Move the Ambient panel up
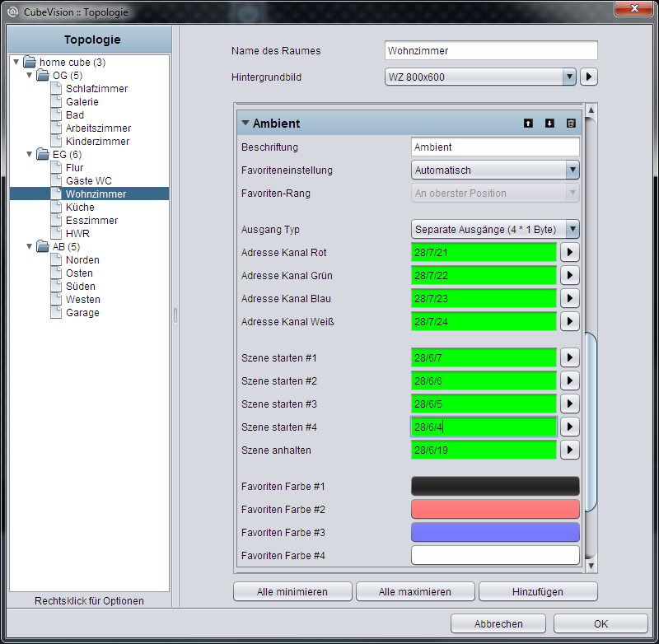 (528, 123)
